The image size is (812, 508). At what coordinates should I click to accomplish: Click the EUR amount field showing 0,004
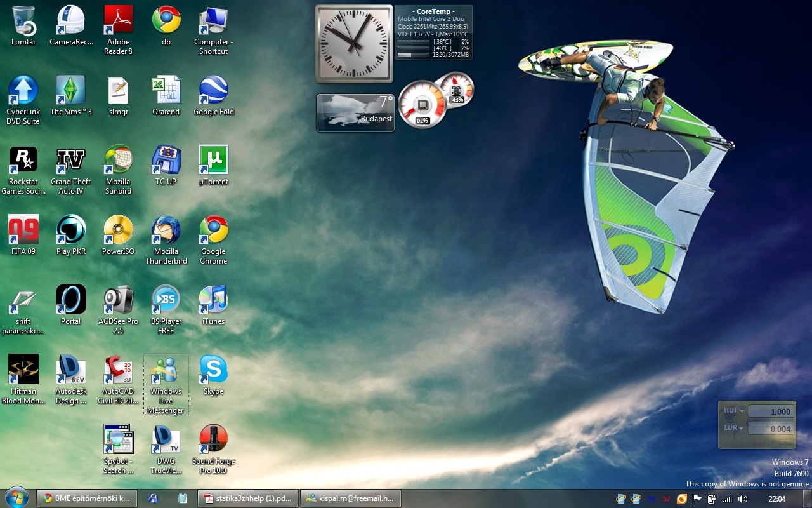771,429
